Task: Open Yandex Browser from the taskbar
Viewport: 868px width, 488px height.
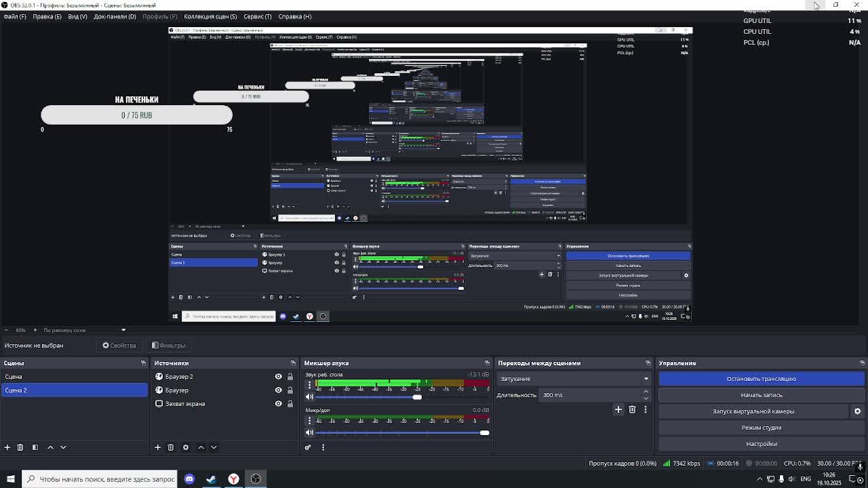Action: 233,479
